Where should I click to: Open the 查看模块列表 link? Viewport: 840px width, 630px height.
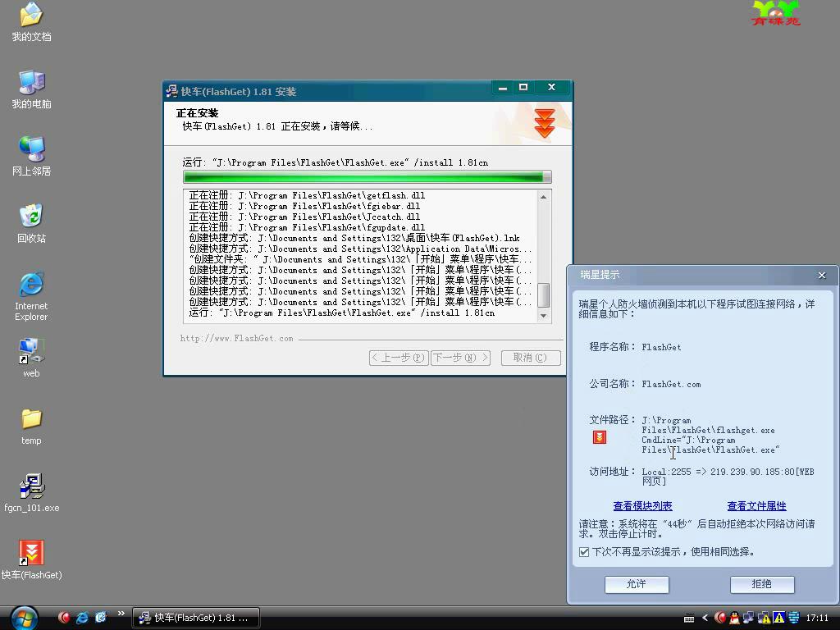[x=642, y=505]
